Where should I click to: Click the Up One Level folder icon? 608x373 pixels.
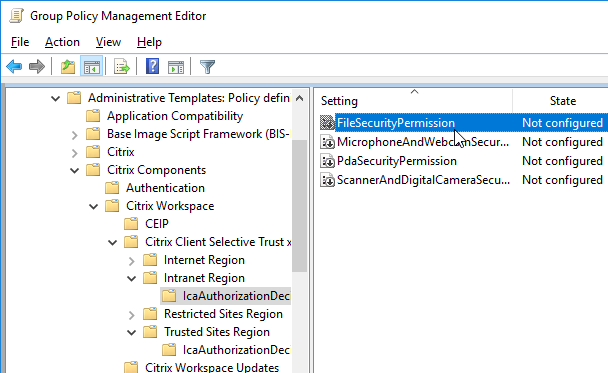pyautogui.click(x=68, y=67)
